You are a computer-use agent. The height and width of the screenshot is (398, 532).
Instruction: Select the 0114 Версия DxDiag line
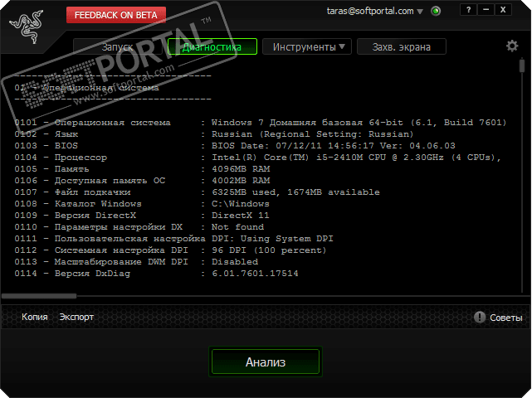tap(156, 274)
